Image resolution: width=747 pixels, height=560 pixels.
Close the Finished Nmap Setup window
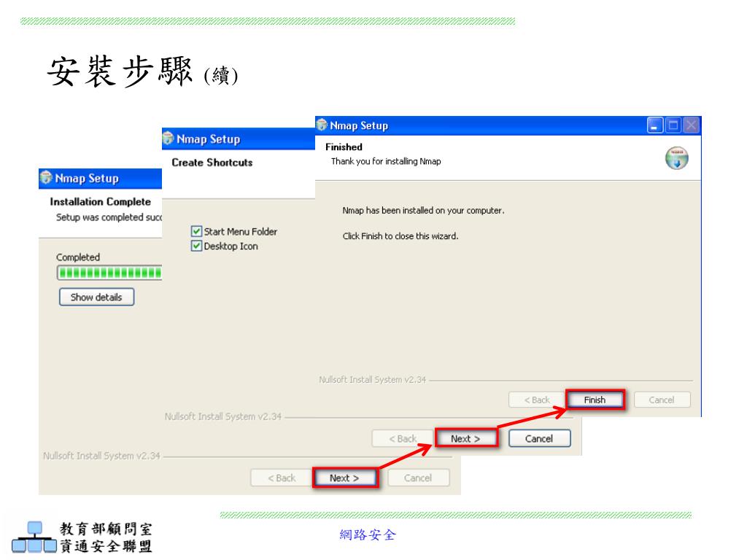point(691,125)
